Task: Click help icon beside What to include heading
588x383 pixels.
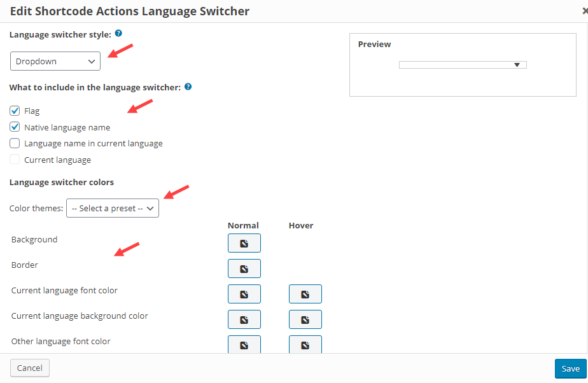Action: tap(188, 87)
